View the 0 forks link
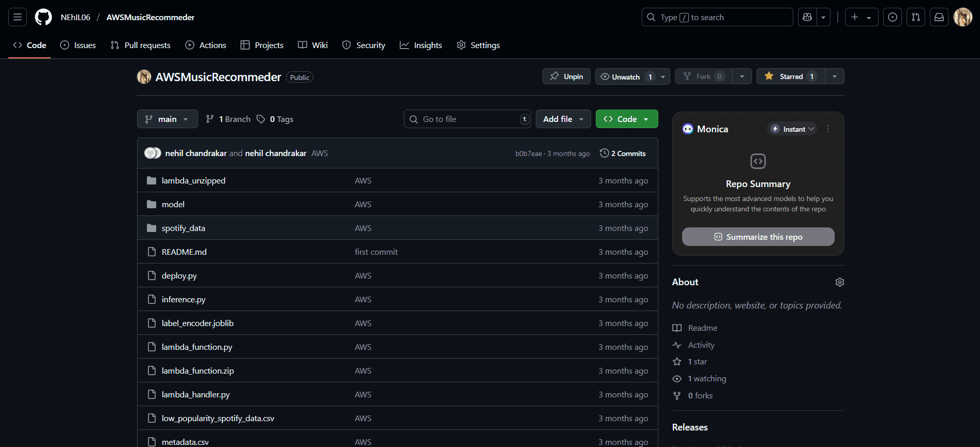 [x=692, y=396]
